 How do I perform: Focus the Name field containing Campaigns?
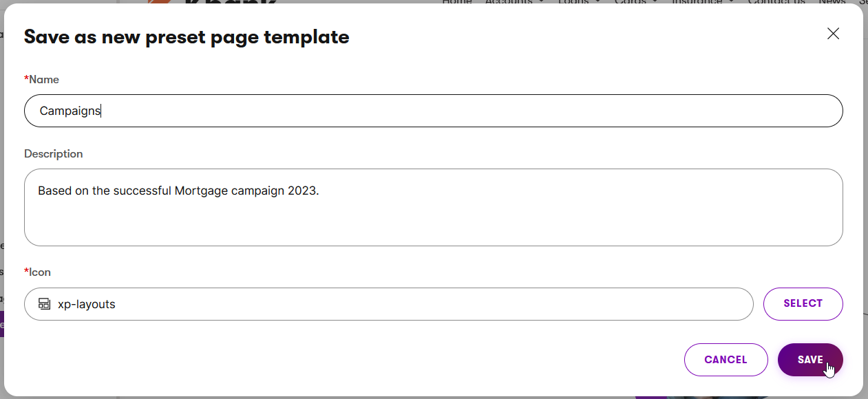[433, 111]
